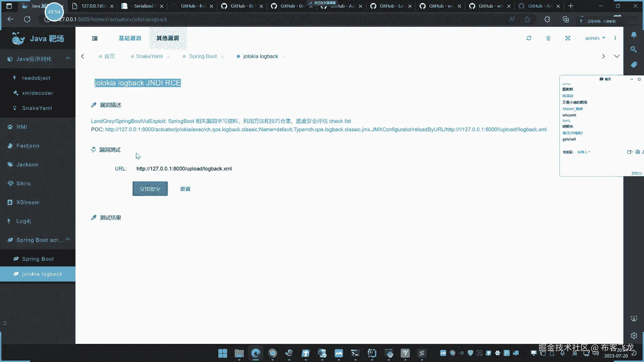Open the Windows Start button in taskbar
This screenshot has width=644, height=362.
223,353
